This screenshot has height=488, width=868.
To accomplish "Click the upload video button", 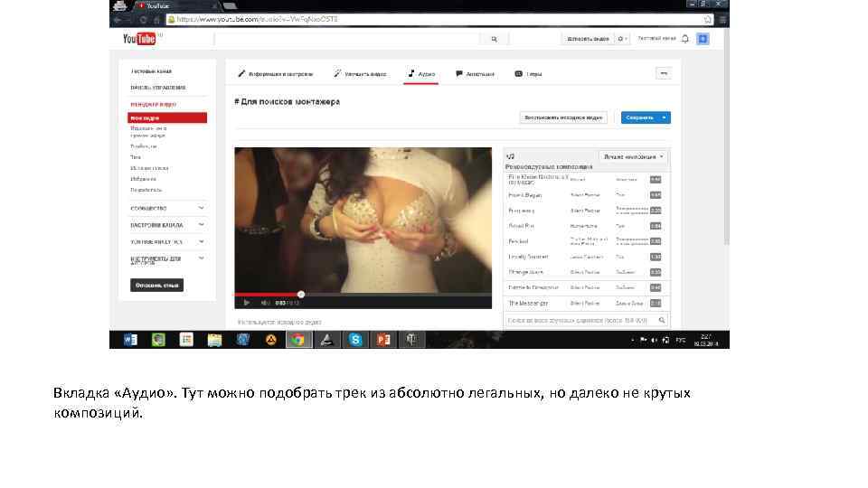I will point(588,39).
